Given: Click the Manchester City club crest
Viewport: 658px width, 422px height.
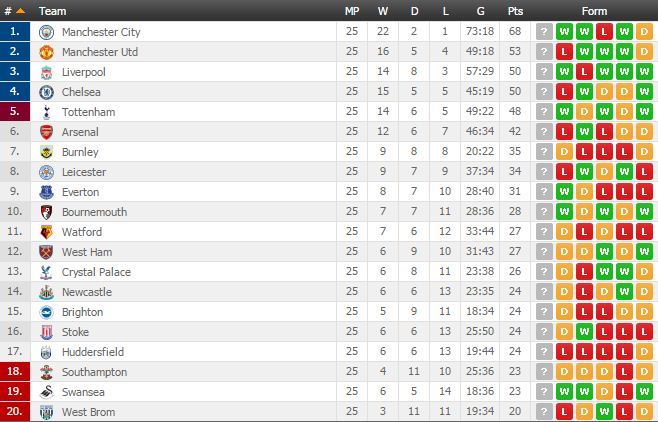Looking at the screenshot, I should [45, 32].
